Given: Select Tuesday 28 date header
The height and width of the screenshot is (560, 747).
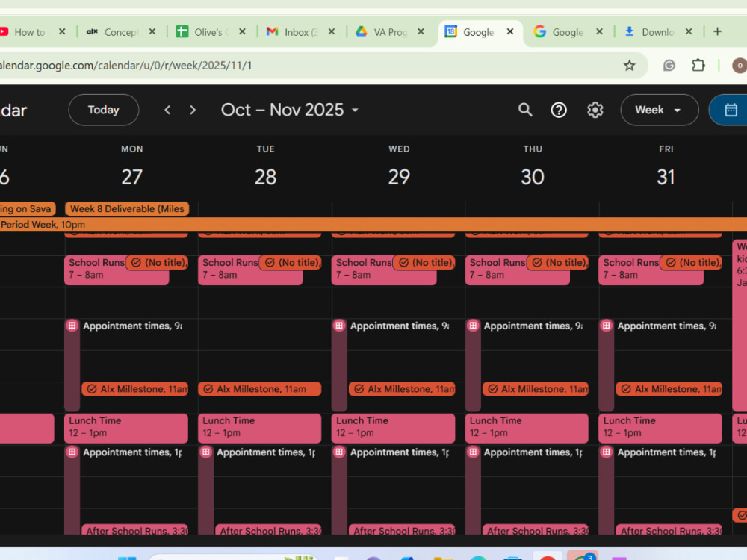Looking at the screenshot, I should pos(265,177).
